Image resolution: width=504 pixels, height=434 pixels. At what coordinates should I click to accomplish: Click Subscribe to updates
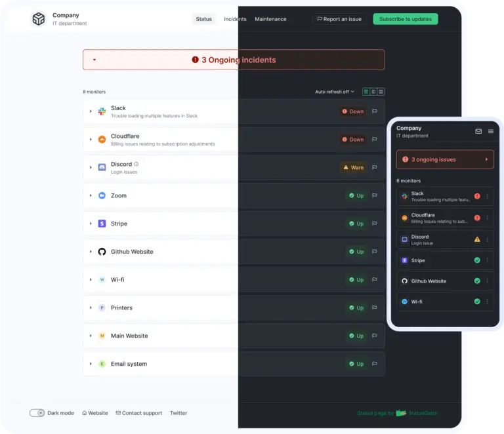pyautogui.click(x=406, y=19)
